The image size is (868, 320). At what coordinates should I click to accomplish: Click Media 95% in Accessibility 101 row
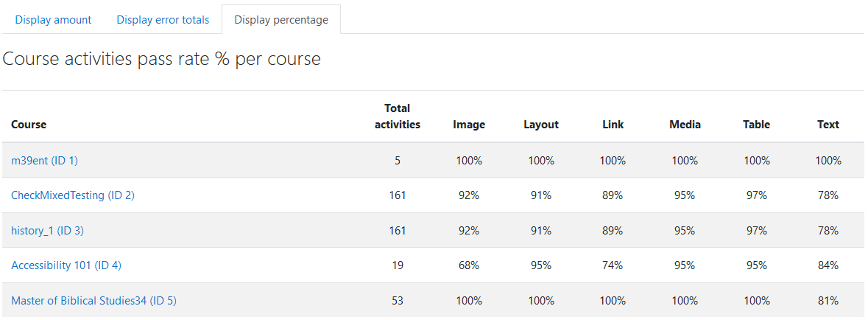tap(685, 265)
